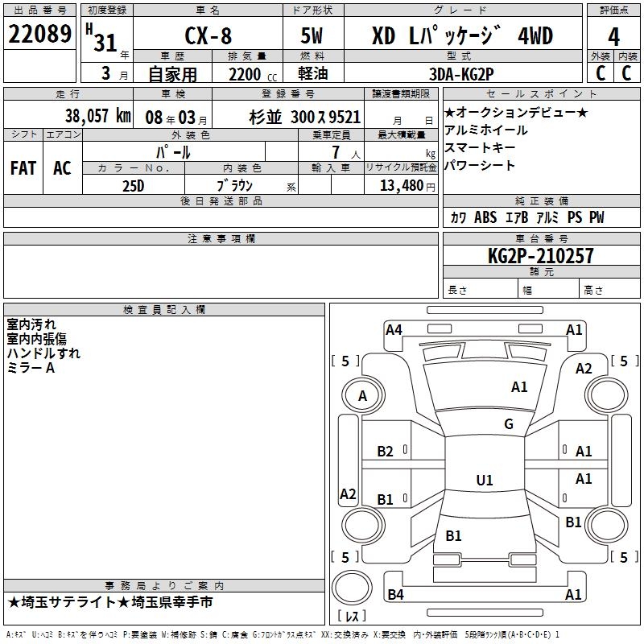This screenshot has height=644, width=644.
Task: Select exterior color パール
Action: (173, 152)
